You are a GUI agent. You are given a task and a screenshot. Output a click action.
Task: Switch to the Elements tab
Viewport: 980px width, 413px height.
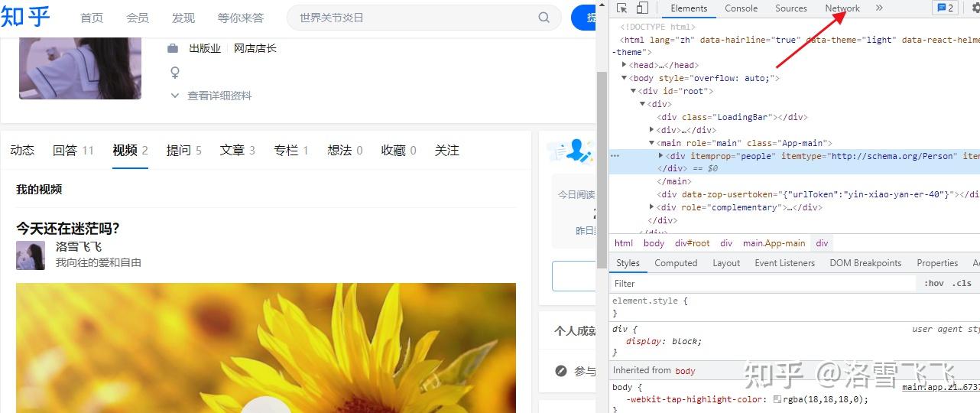[x=689, y=8]
